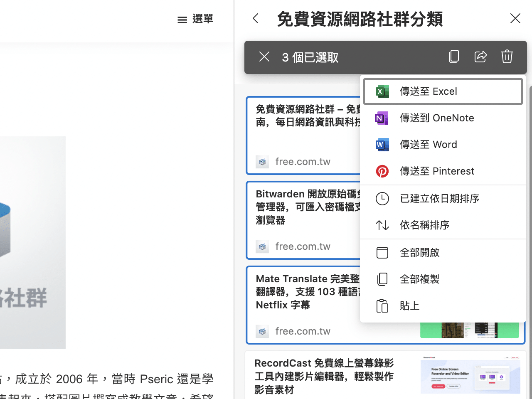Image resolution: width=532 pixels, height=399 pixels.
Task: Copy selected items with the copy icon
Action: pyautogui.click(x=454, y=57)
